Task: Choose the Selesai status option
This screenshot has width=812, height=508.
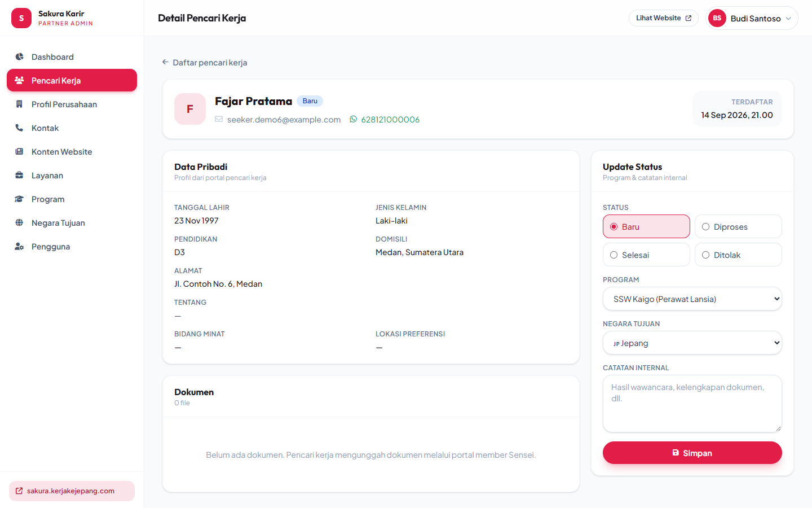Action: point(646,255)
